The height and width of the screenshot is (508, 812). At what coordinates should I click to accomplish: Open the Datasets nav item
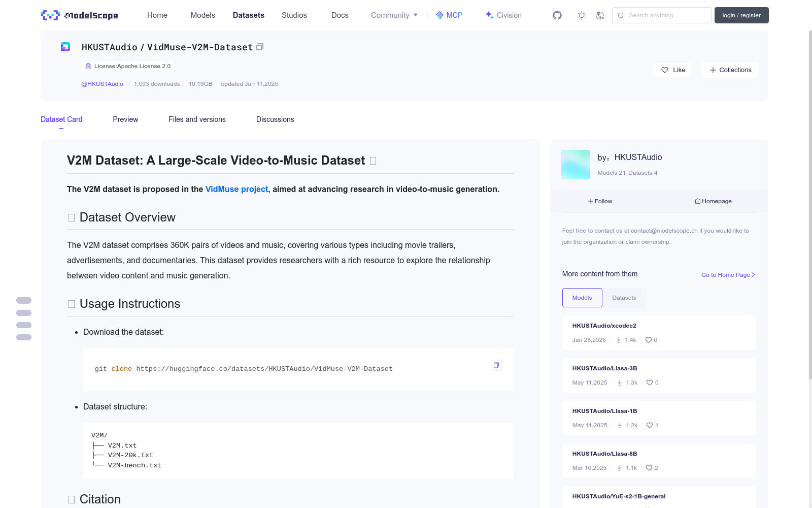249,15
